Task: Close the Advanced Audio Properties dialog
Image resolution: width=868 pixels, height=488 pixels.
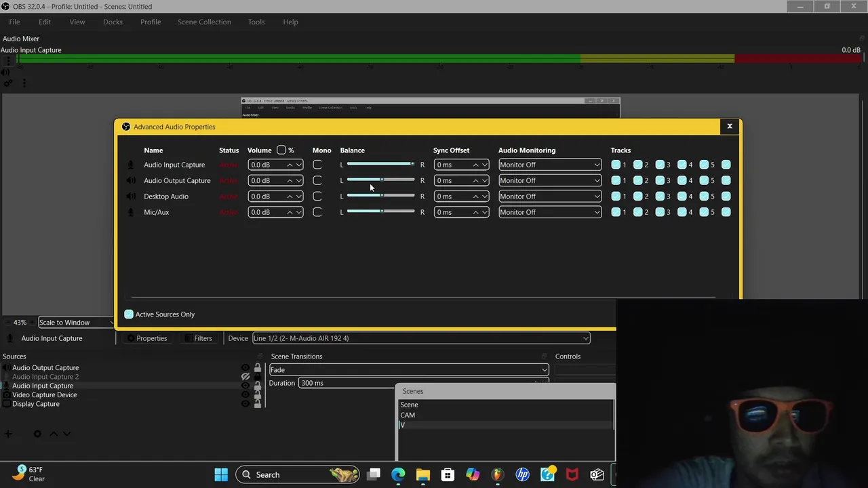Action: (x=730, y=126)
